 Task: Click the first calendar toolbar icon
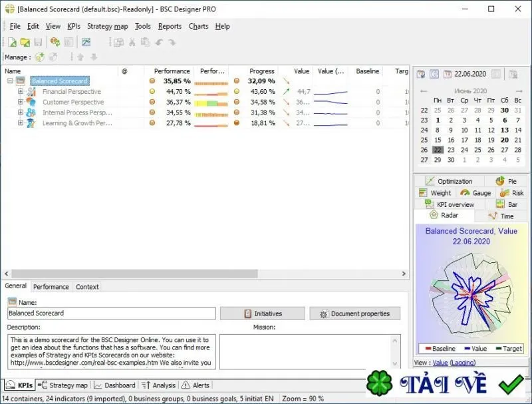(x=421, y=74)
